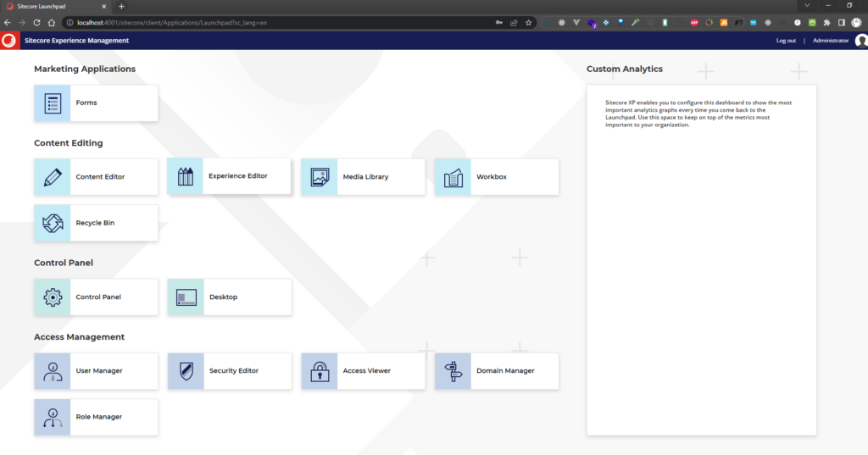Launch User Manager from its icon
Screen dimensions: 868x455
53,371
